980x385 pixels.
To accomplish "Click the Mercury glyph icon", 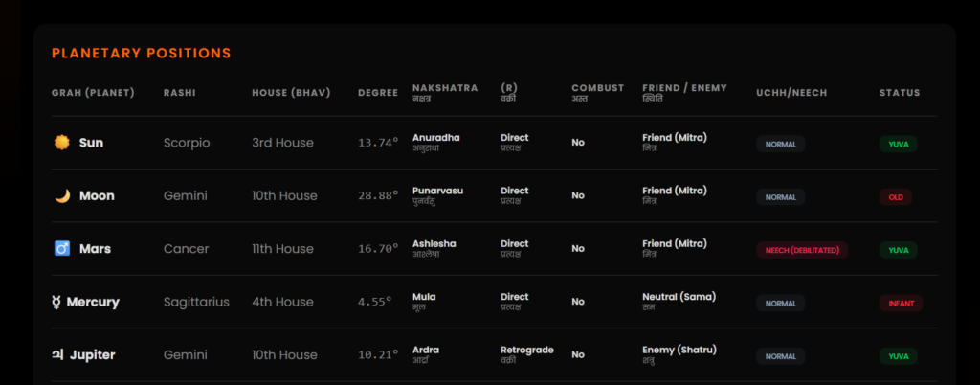I will tap(57, 303).
